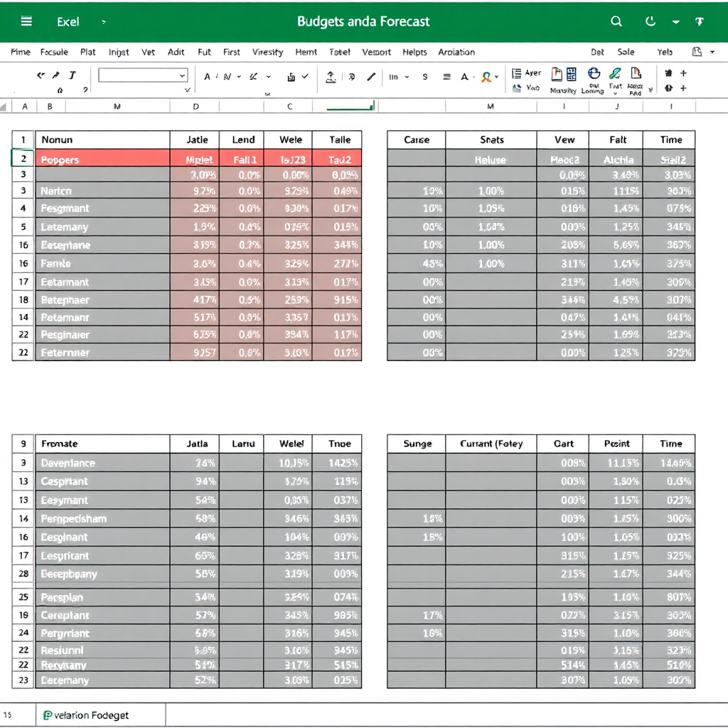Screen dimensions: 728x728
Task: Pick the orange font color swatch
Action: point(486,76)
